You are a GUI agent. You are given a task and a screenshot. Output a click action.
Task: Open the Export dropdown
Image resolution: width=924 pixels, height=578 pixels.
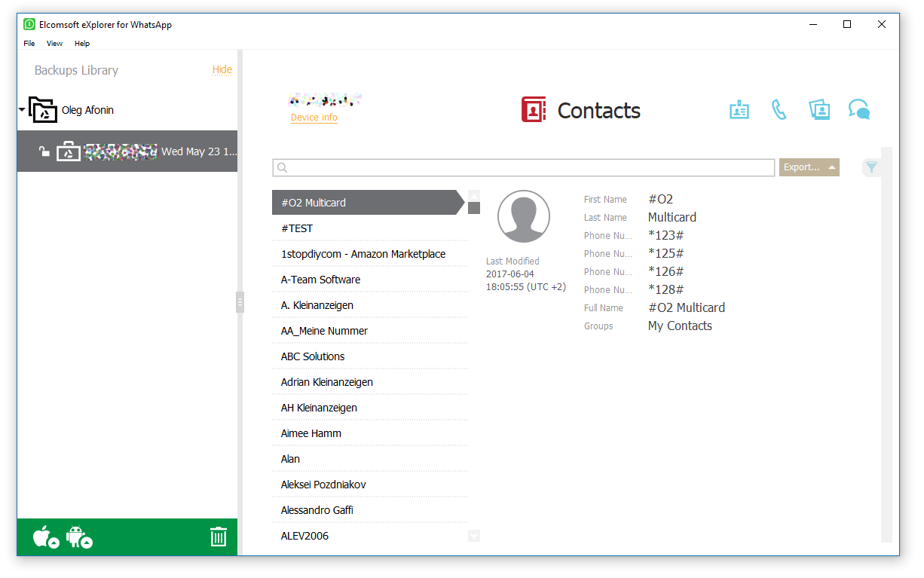pyautogui.click(x=809, y=167)
